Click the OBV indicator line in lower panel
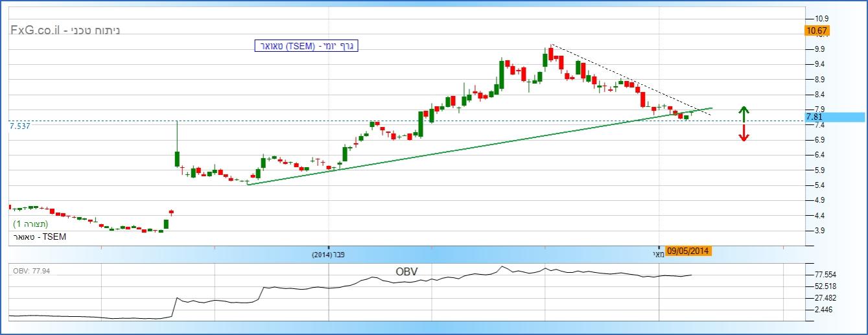868x335 pixels. (214, 301)
